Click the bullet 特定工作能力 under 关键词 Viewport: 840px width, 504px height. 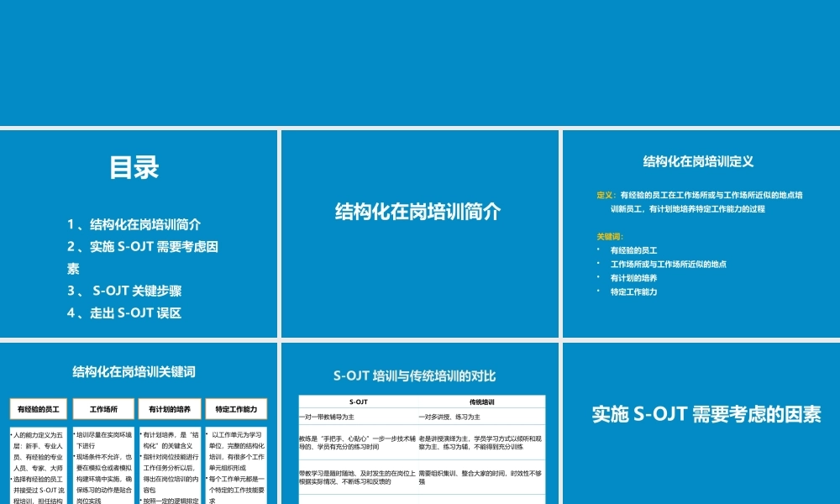(633, 292)
